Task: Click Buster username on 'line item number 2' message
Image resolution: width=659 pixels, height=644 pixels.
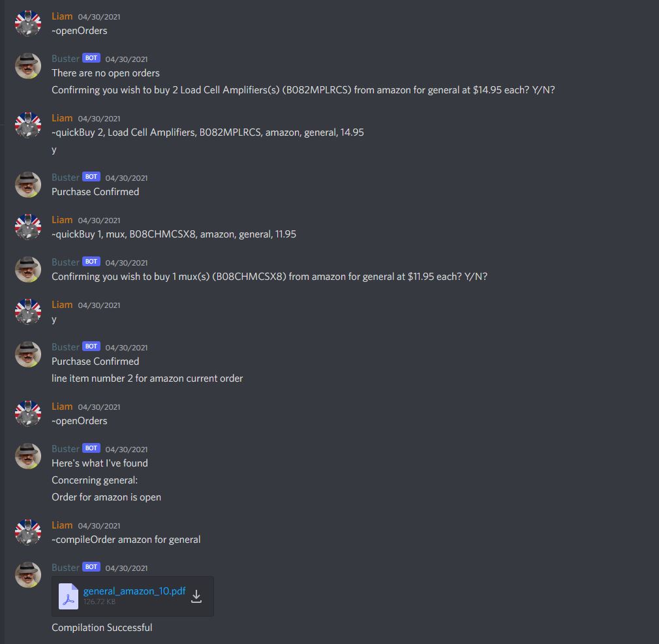Action: tap(65, 347)
